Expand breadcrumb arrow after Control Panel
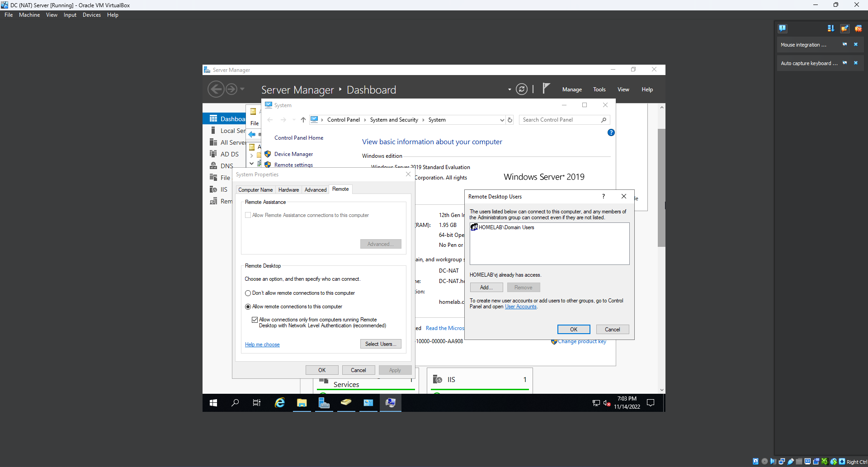The width and height of the screenshot is (868, 467). (x=365, y=120)
